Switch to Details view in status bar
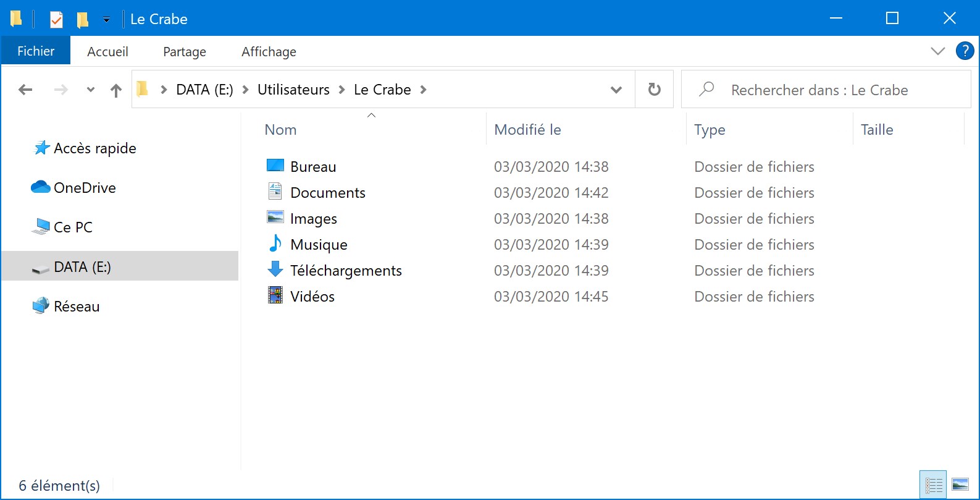 934,485
